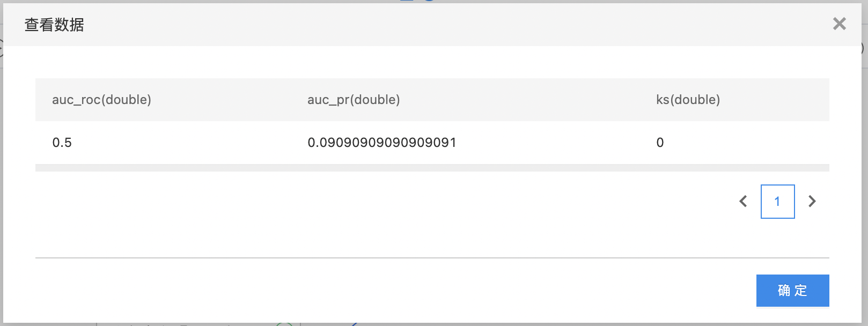Click empty header space right of ks(double)
Viewport: 868px width, 326px height.
[x=775, y=100]
